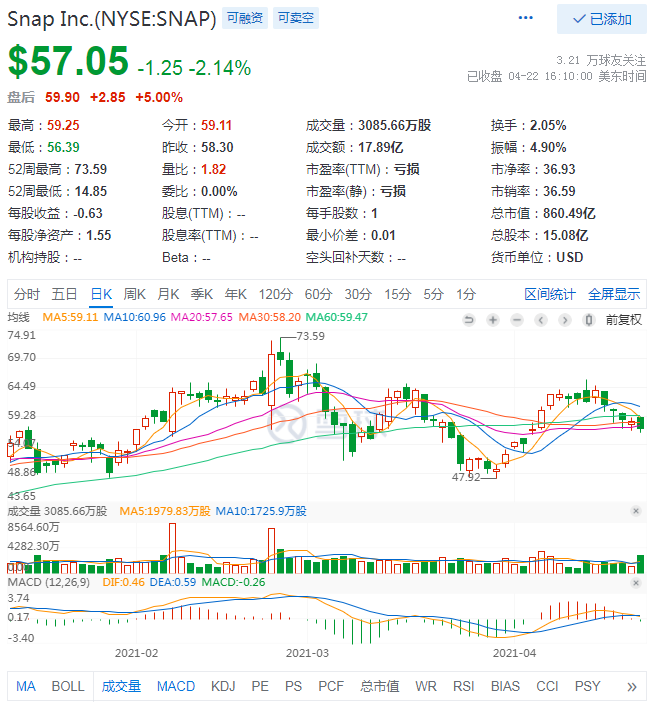The image size is (653, 702).
Task: Click the chart reset undo arrow icon
Action: click(469, 320)
